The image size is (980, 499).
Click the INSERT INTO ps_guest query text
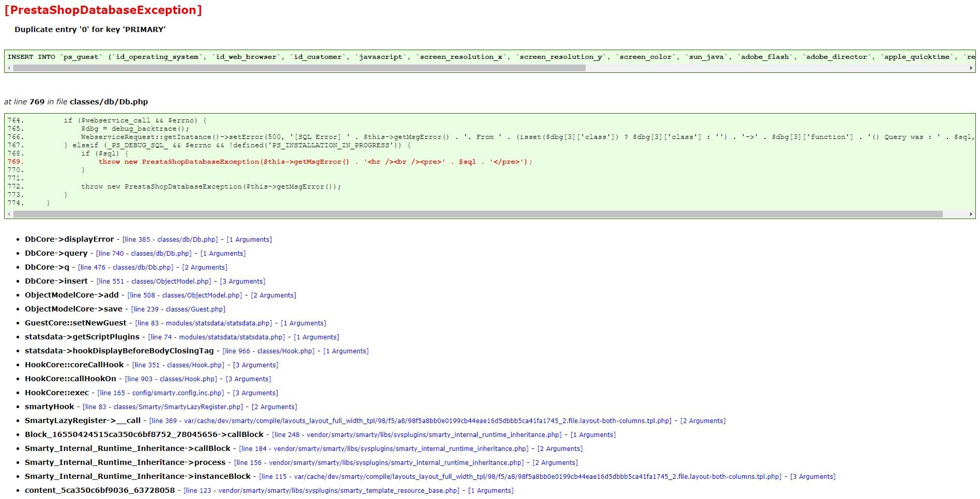[x=491, y=57]
